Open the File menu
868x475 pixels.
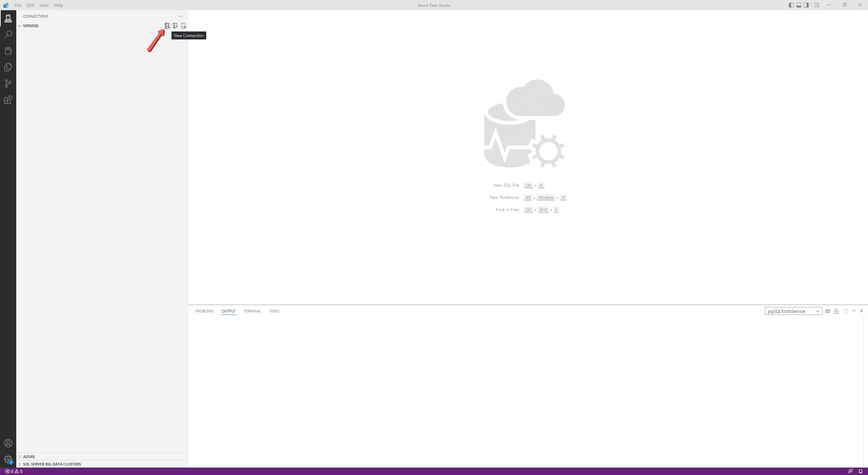(18, 5)
